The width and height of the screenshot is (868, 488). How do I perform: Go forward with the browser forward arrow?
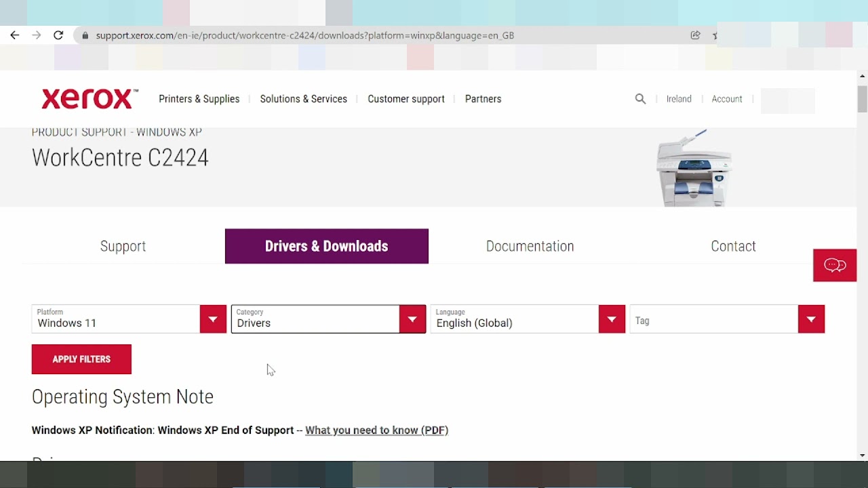click(37, 35)
